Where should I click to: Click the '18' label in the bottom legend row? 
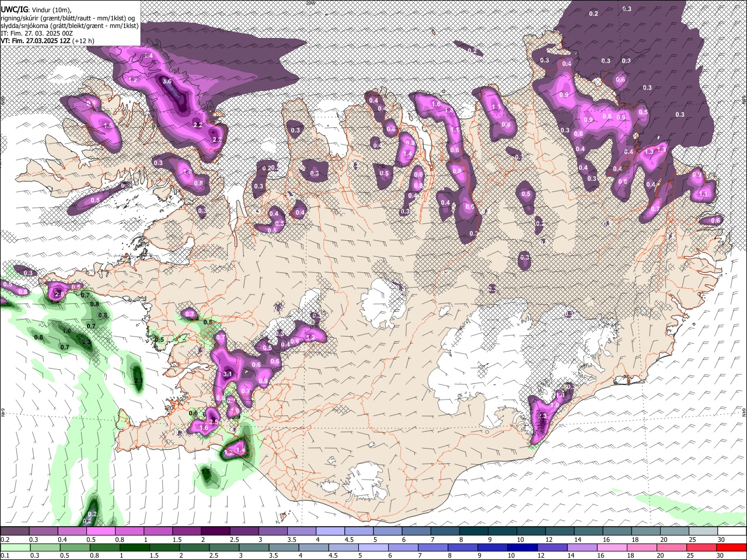[x=630, y=556]
